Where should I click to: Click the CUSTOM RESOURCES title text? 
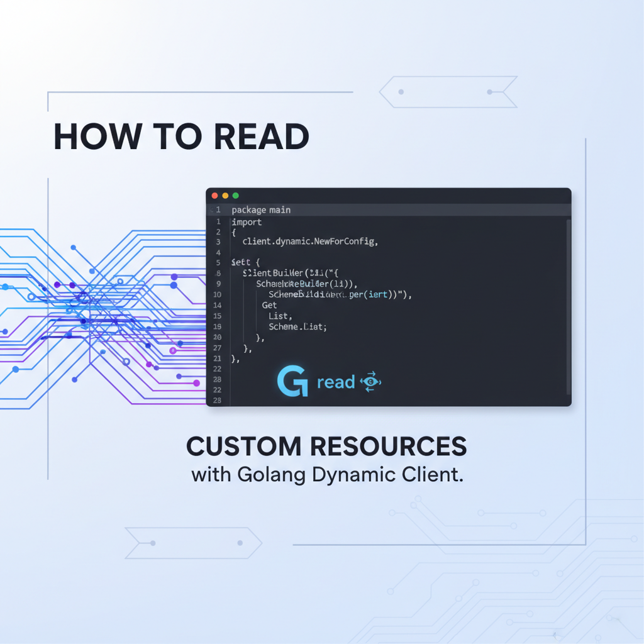[326, 447]
